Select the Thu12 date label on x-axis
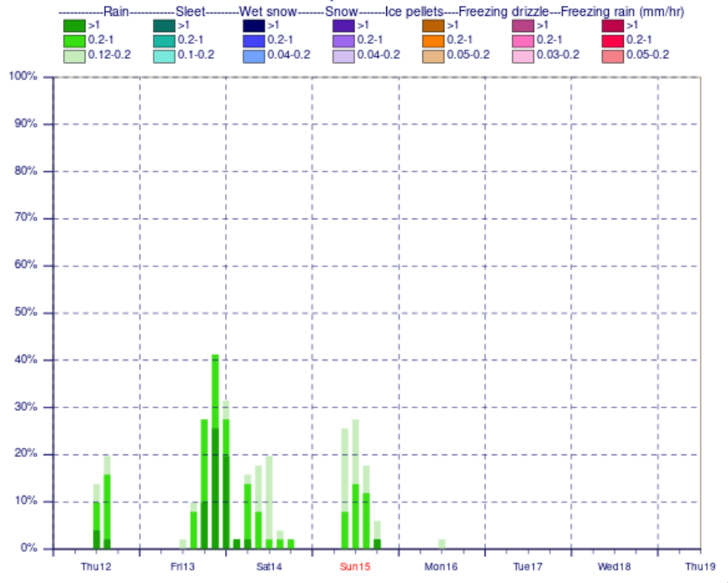This screenshot has width=728, height=583. click(96, 567)
